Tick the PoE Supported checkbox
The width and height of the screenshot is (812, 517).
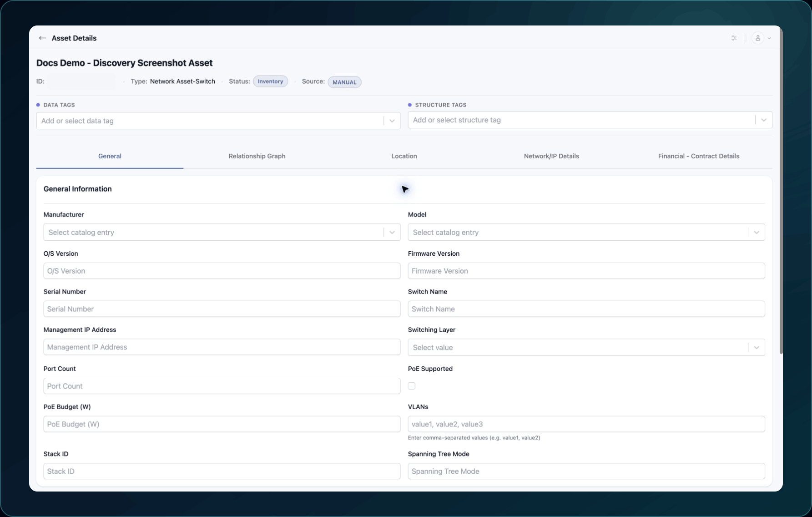tap(412, 386)
